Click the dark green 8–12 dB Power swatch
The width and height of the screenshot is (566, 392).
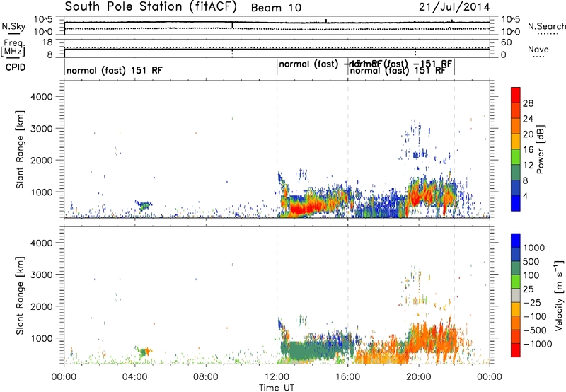pyautogui.click(x=516, y=172)
